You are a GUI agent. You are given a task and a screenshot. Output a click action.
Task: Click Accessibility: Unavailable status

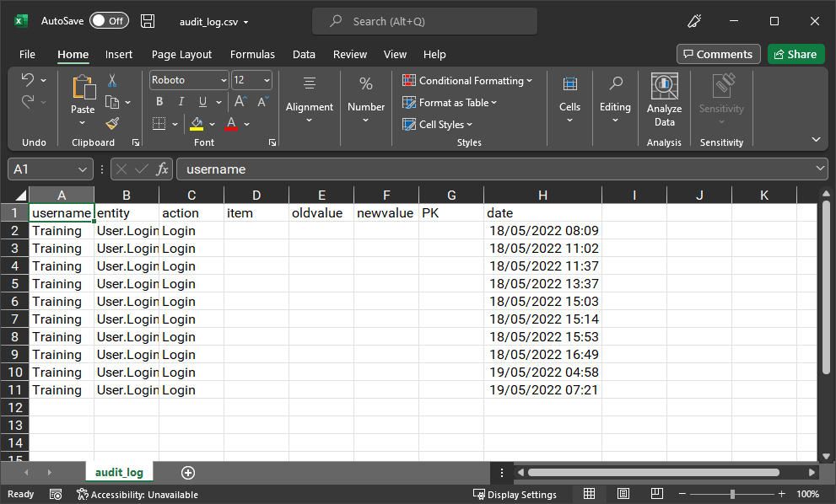[x=137, y=495]
